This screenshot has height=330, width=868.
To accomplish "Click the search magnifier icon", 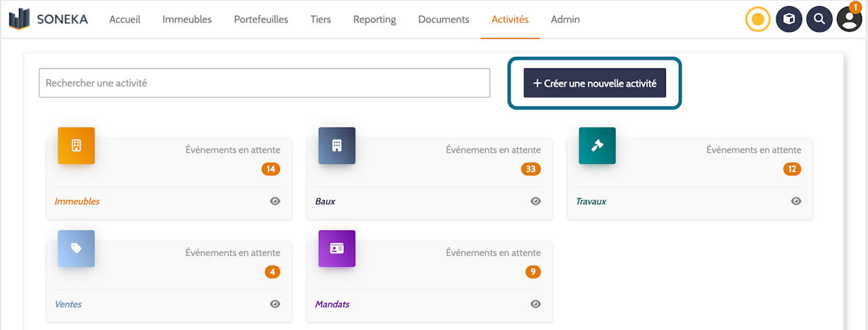I will (819, 19).
